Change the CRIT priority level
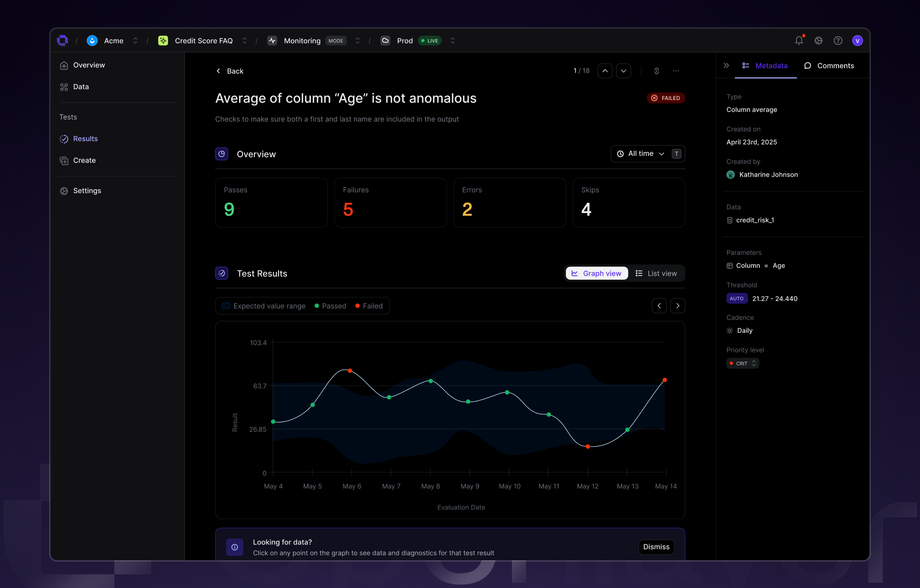The image size is (920, 588). (743, 363)
